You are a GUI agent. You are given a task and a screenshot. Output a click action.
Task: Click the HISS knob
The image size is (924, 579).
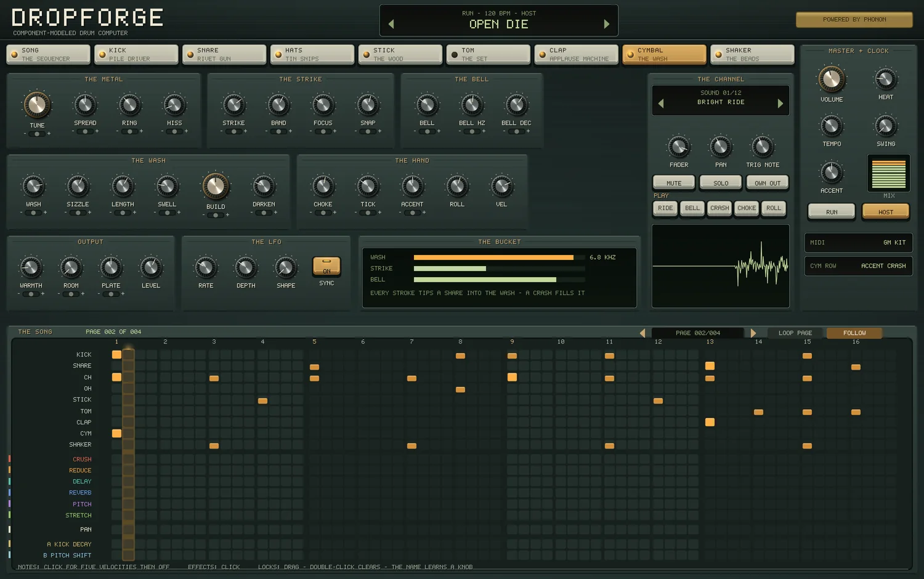[x=174, y=105]
